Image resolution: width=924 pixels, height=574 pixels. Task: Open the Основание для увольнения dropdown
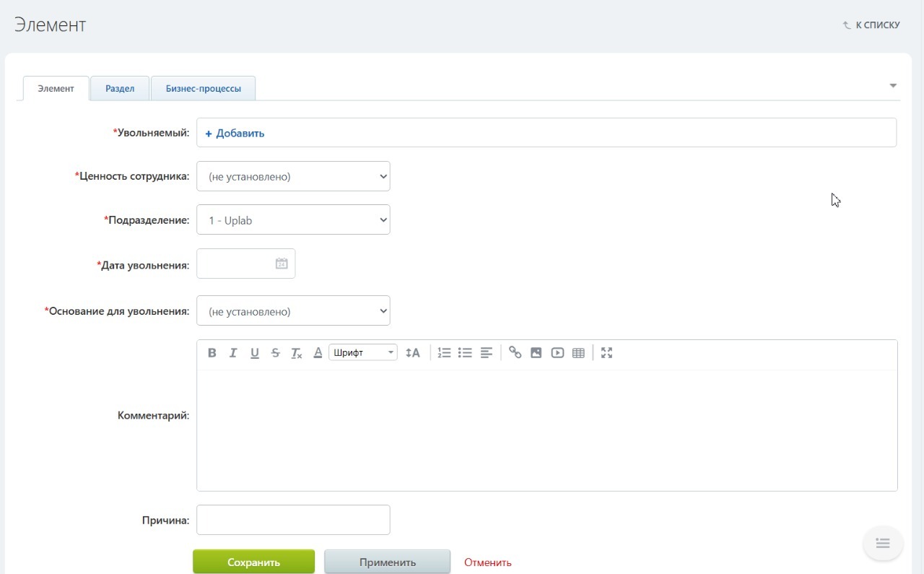[293, 311]
